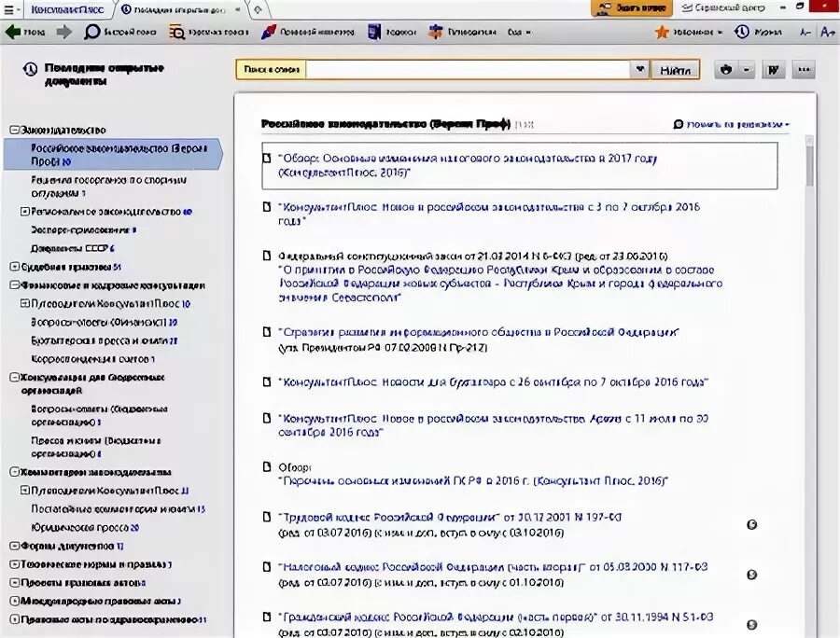Click the Найти search button

(675, 70)
